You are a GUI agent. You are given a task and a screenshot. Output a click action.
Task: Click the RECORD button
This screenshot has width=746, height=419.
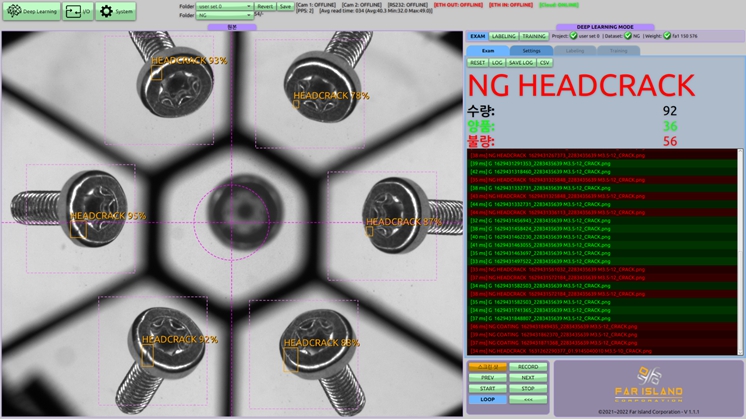click(x=528, y=367)
